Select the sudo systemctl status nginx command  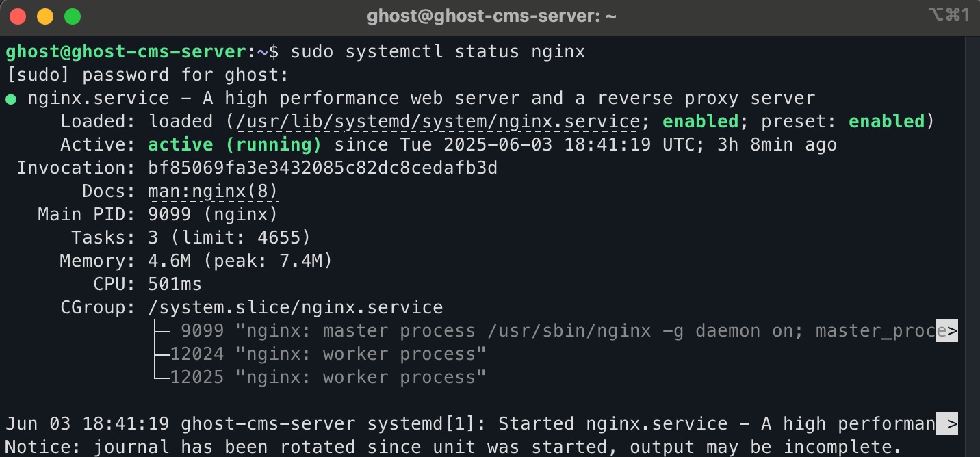click(x=438, y=51)
